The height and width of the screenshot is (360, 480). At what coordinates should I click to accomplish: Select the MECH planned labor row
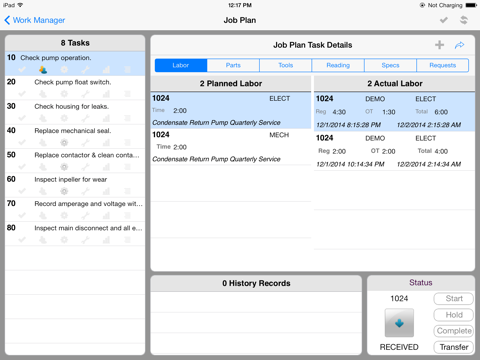coord(231,147)
